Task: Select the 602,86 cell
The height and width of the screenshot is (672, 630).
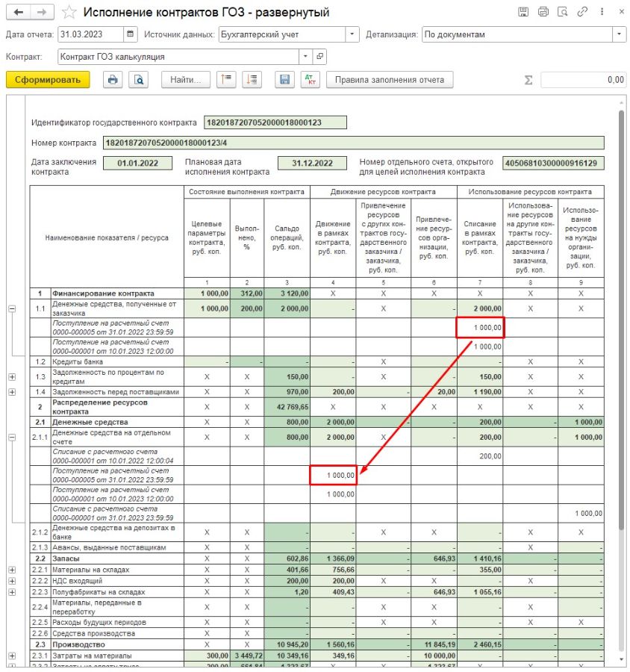Action: 287,559
